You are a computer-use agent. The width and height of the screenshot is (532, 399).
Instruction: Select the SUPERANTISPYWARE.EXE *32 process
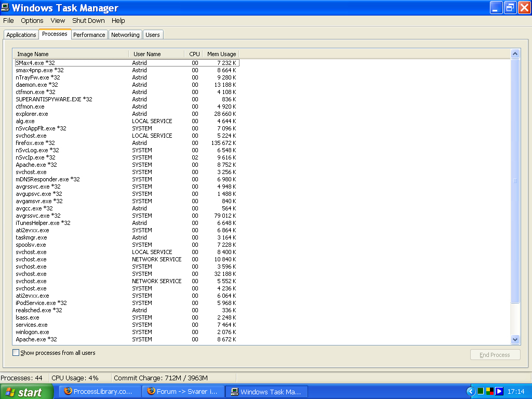[x=127, y=99]
